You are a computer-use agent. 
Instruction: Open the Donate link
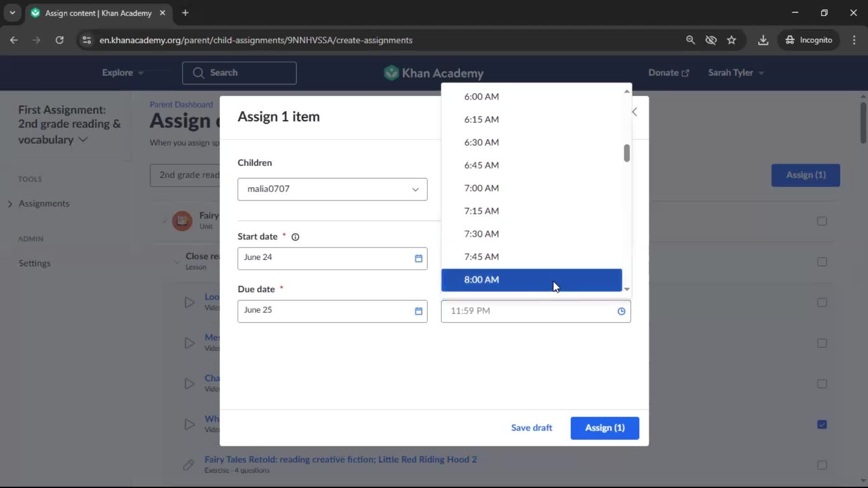click(x=669, y=73)
